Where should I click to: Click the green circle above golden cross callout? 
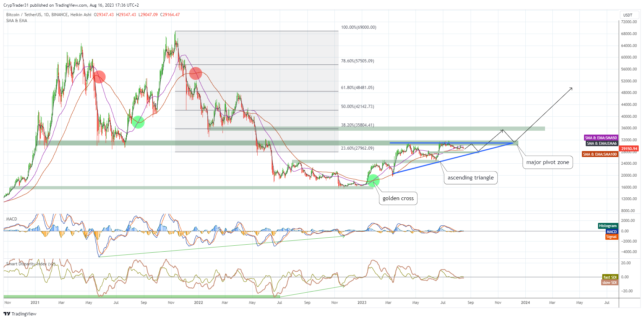(x=373, y=181)
